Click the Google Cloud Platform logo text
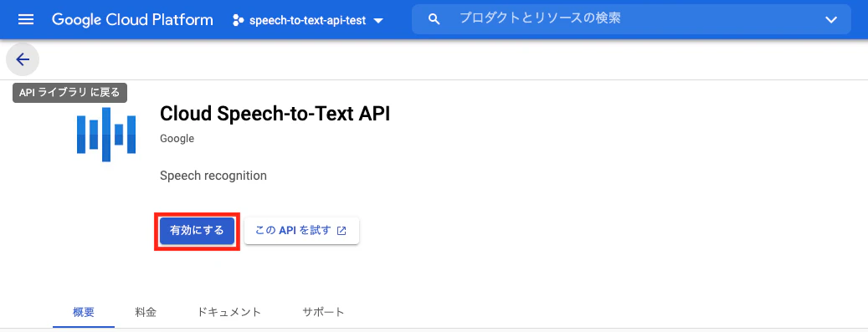The width and height of the screenshot is (868, 332). coord(132,20)
